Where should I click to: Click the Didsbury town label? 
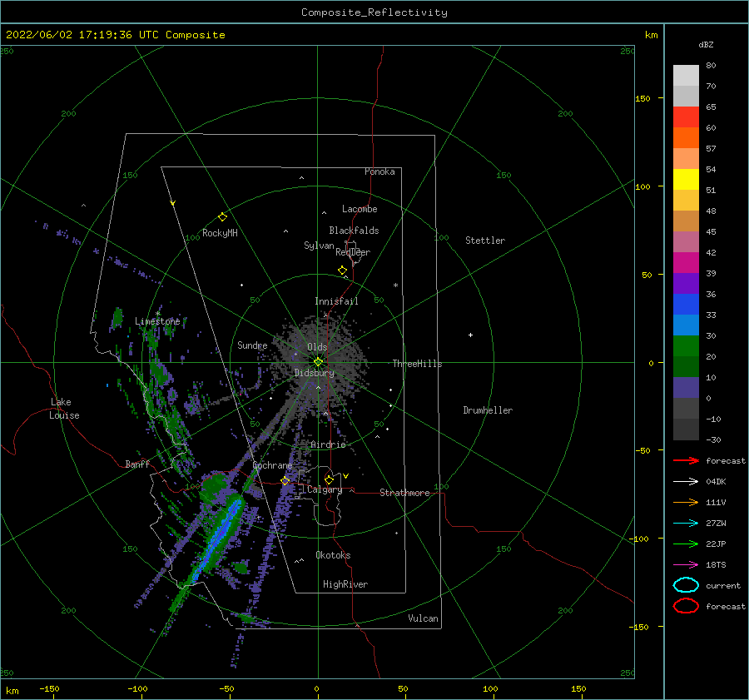[315, 373]
